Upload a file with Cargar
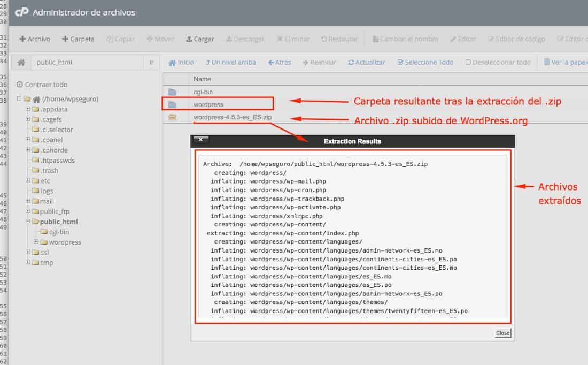The image size is (588, 365). [200, 39]
